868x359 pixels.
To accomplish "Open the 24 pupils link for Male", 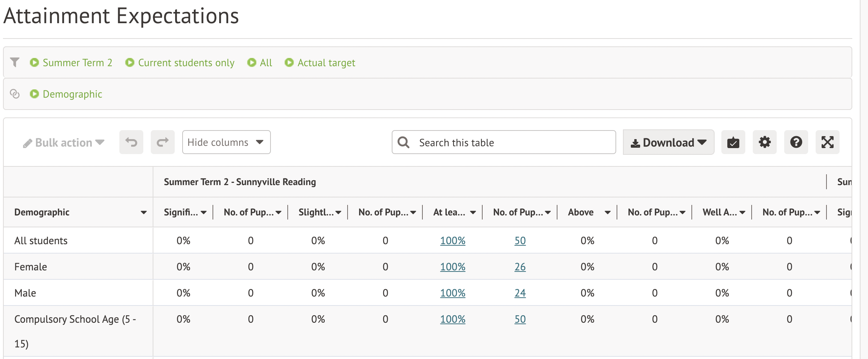I will coord(520,293).
